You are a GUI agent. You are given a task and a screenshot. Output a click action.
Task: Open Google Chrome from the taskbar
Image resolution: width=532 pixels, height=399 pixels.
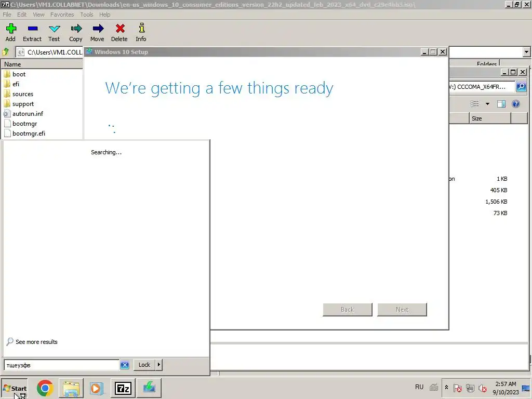click(45, 388)
